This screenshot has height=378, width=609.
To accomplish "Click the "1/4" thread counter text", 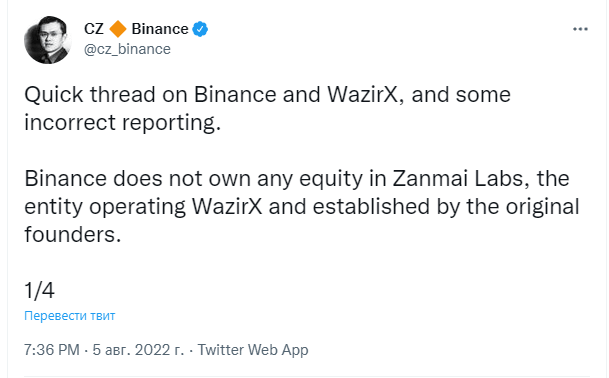I will 39,290.
